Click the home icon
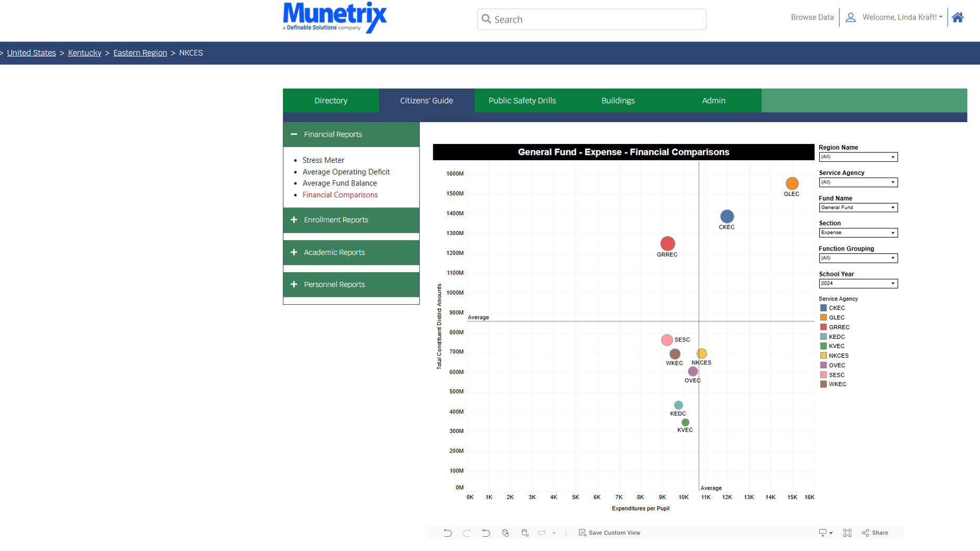The width and height of the screenshot is (980, 551). tap(957, 17)
